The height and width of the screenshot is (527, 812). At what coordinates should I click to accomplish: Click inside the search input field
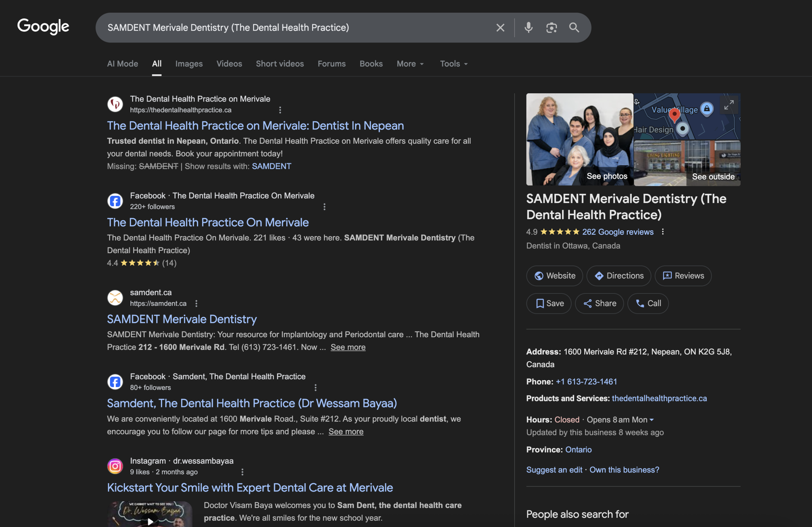click(x=297, y=27)
